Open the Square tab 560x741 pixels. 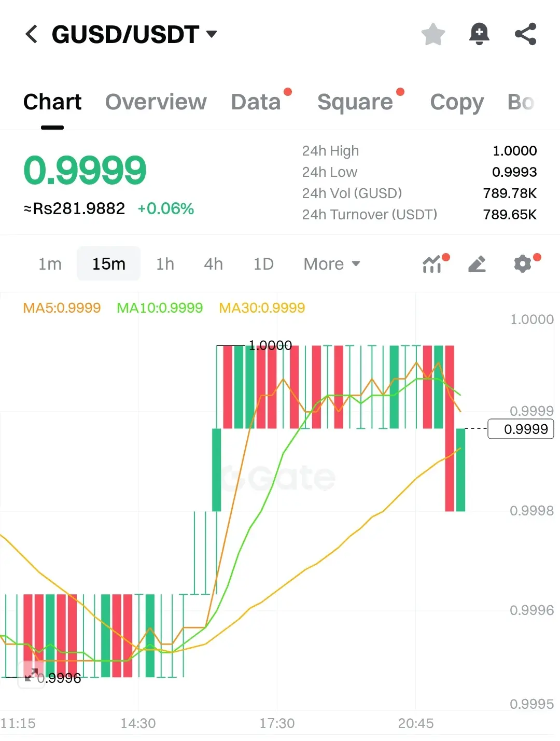tap(355, 102)
